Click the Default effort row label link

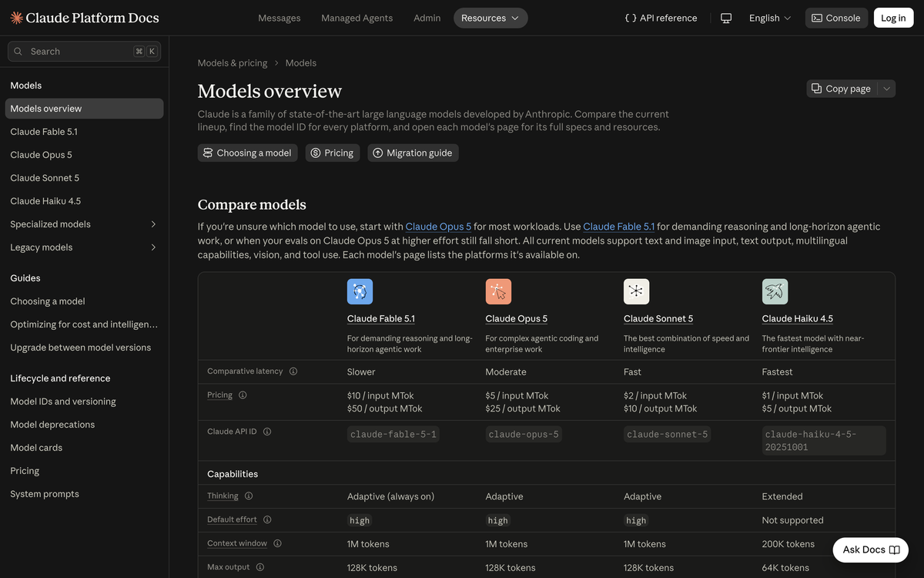(x=232, y=519)
